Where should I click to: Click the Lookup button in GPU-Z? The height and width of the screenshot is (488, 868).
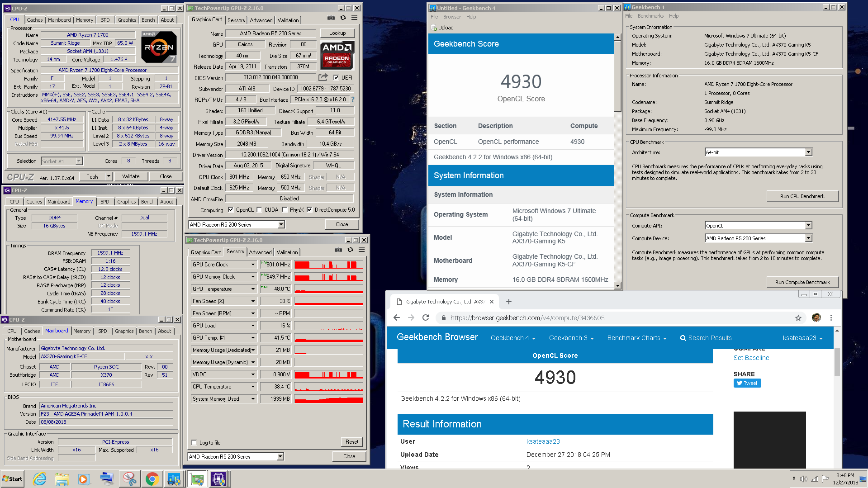[x=337, y=33]
